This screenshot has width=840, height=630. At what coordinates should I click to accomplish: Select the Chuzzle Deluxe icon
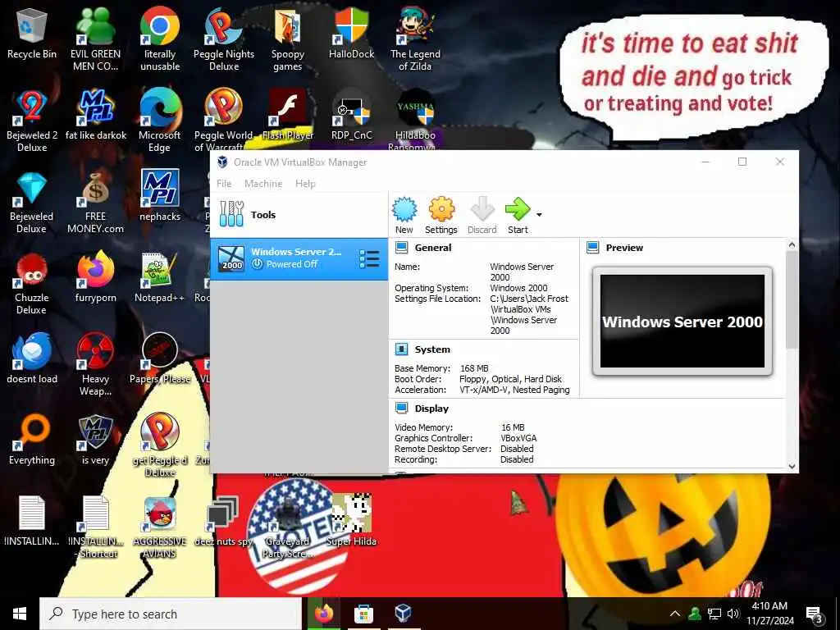point(32,285)
